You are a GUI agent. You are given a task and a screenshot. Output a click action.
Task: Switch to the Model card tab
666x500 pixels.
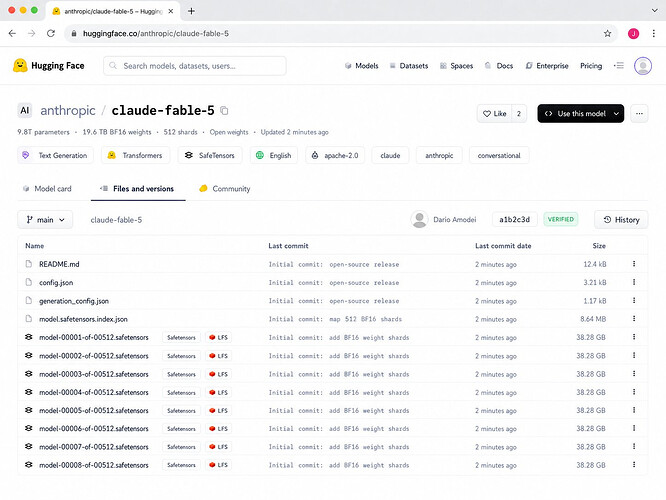[47, 189]
